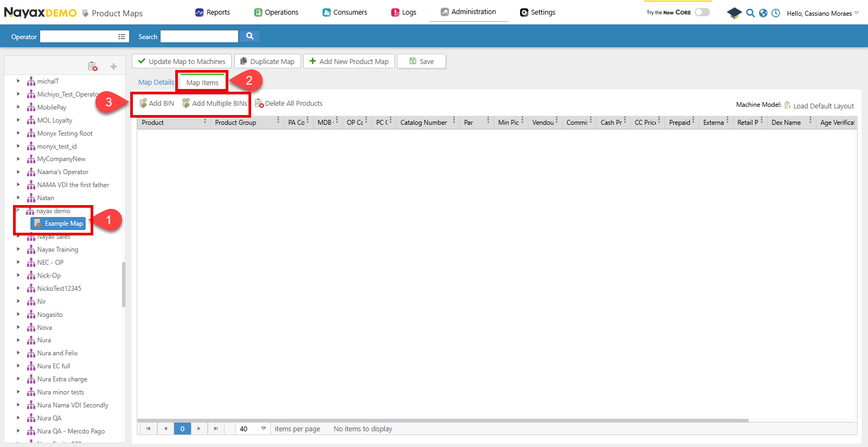Screen dimensions: 868x447
Task: Click the Save button
Action: click(422, 61)
